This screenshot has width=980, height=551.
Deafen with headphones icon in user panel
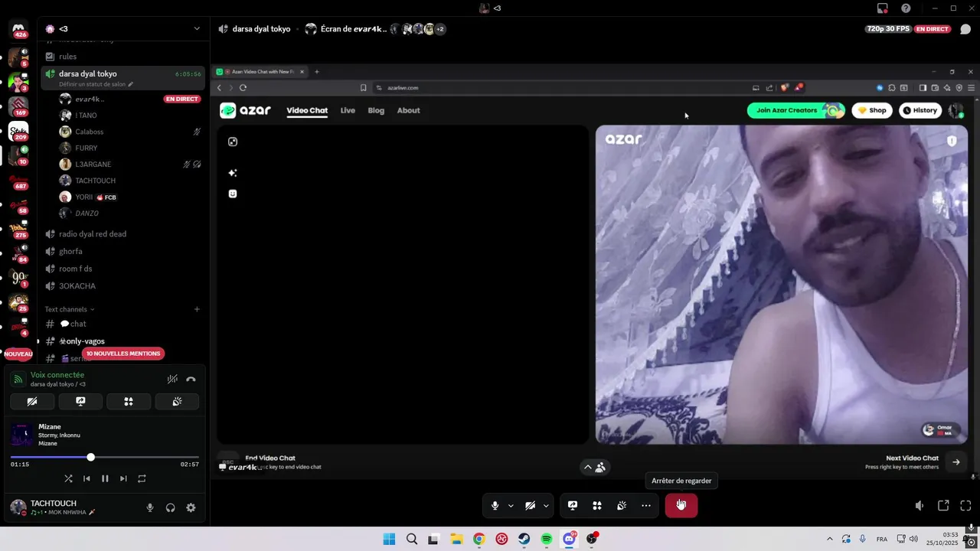[x=171, y=507]
